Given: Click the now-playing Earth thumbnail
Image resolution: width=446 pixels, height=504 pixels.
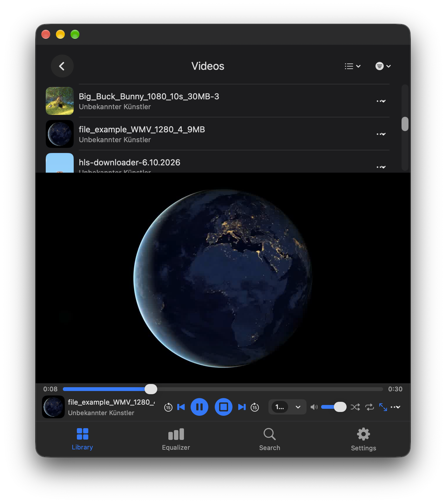Looking at the screenshot, I should 53,407.
